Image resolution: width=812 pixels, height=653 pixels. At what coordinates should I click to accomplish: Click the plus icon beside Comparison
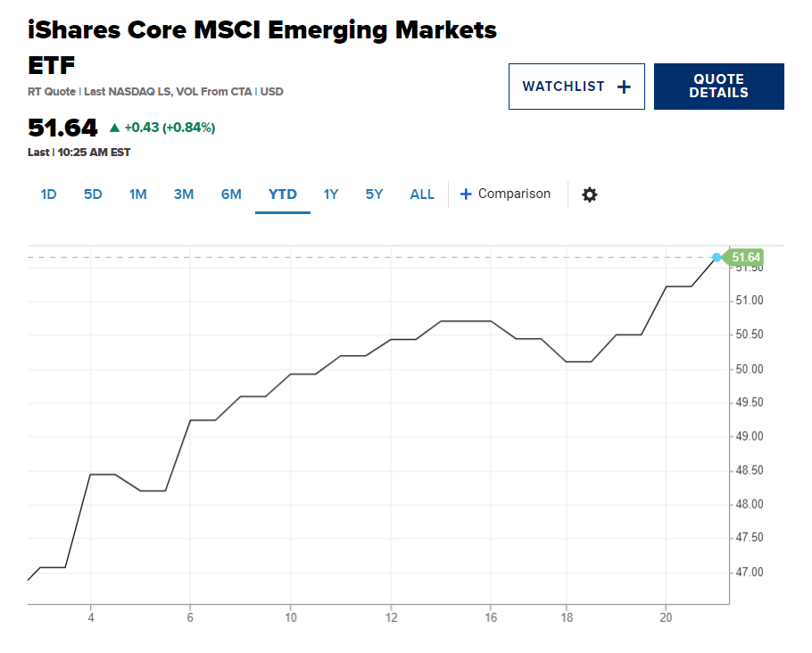[x=466, y=194]
